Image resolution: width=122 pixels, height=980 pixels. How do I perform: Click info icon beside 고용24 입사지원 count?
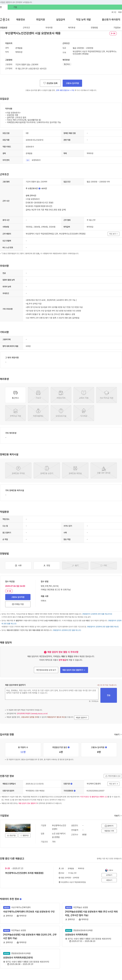coord(106,747)
